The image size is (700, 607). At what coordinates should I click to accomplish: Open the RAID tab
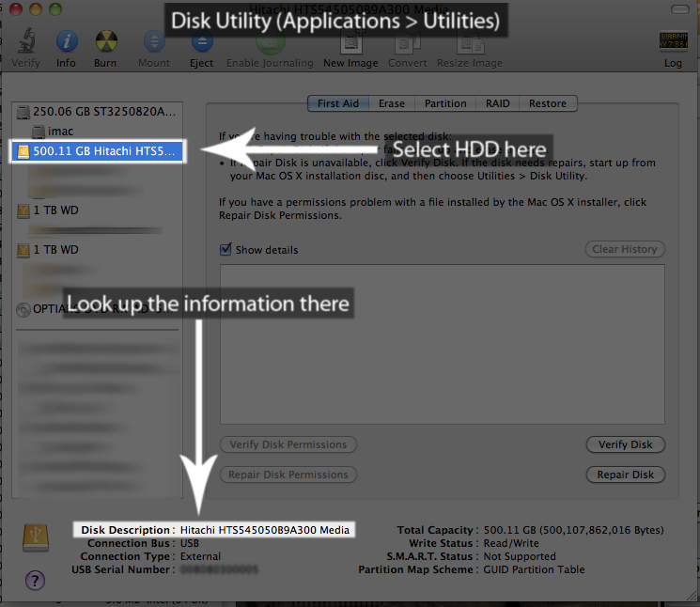point(497,103)
